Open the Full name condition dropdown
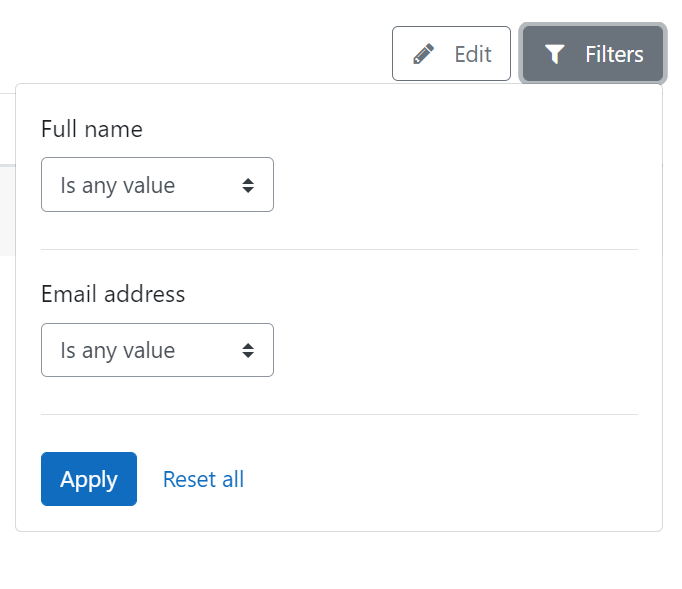 click(x=157, y=185)
